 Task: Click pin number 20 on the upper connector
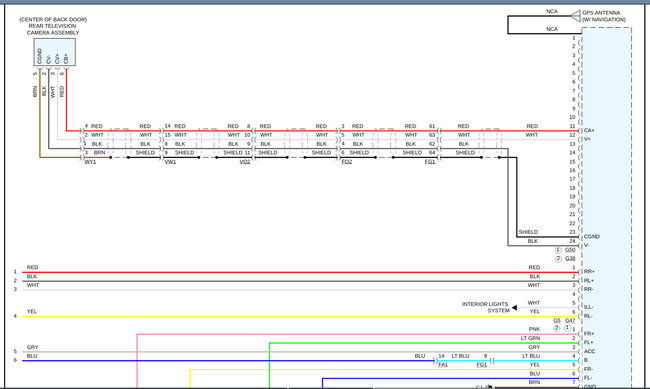(572, 206)
